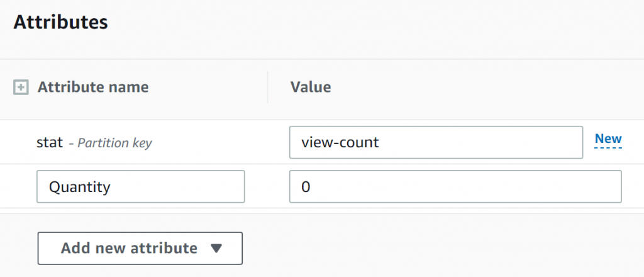Screen dimensions: 644x277
Task: Click the downward triangle icon on the button
Action: [216, 249]
